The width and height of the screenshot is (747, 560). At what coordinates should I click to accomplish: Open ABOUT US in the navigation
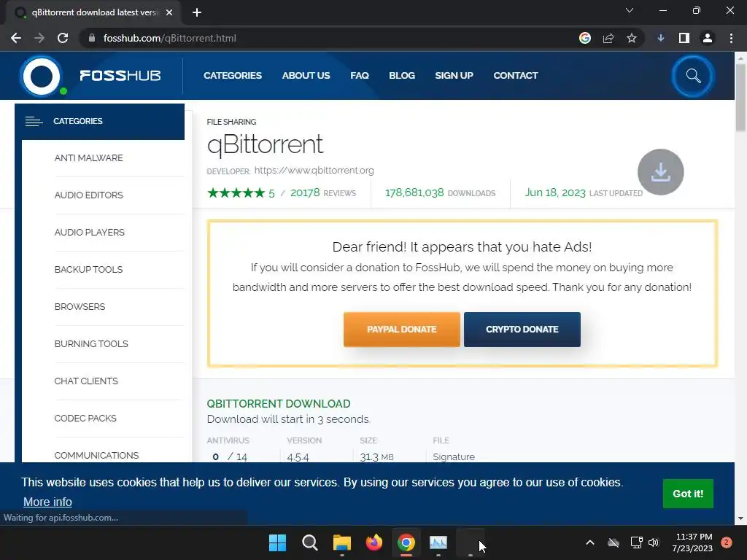pyautogui.click(x=306, y=76)
